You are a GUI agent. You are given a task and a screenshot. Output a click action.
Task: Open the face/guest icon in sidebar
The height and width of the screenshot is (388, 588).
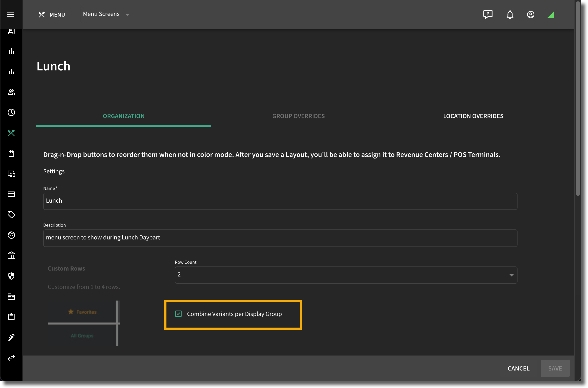coord(11,235)
